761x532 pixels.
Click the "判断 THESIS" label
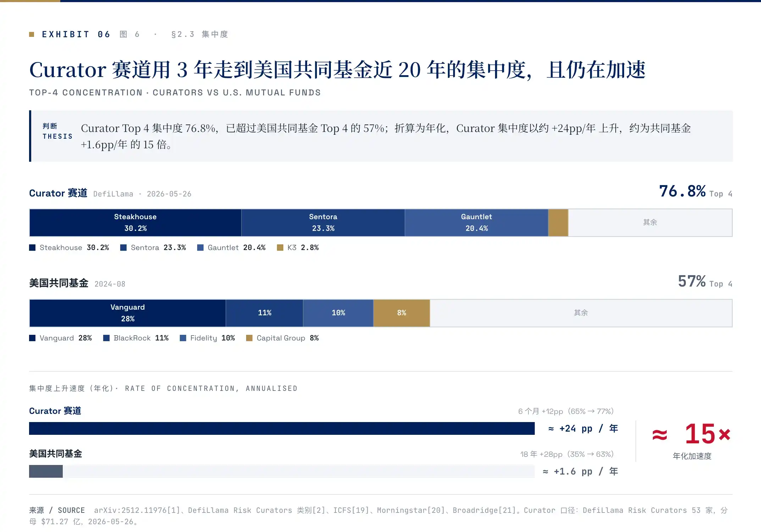(x=57, y=131)
